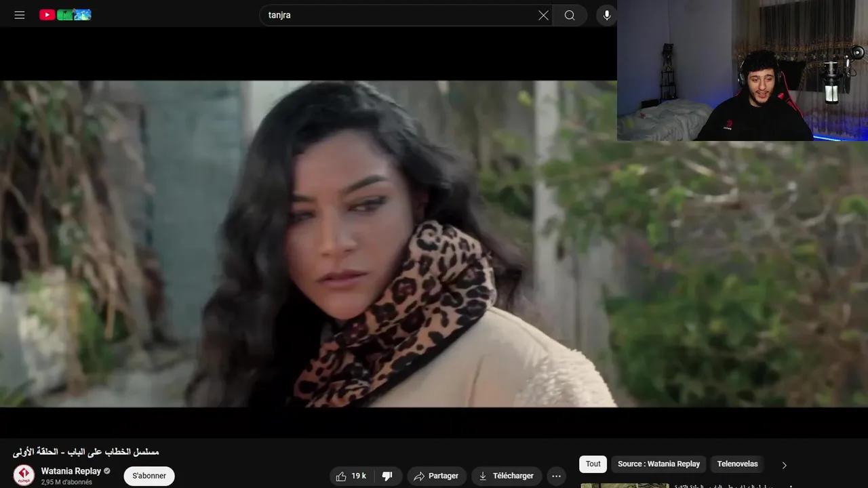Open the hamburger guide menu

tap(20, 15)
